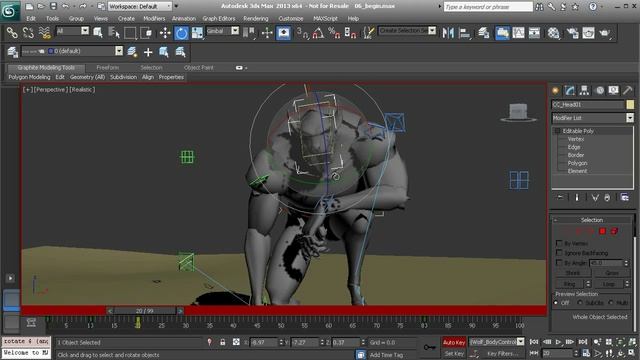The image size is (640, 360).
Task: Switch to the Freeform ribbon tab
Action: point(108,68)
